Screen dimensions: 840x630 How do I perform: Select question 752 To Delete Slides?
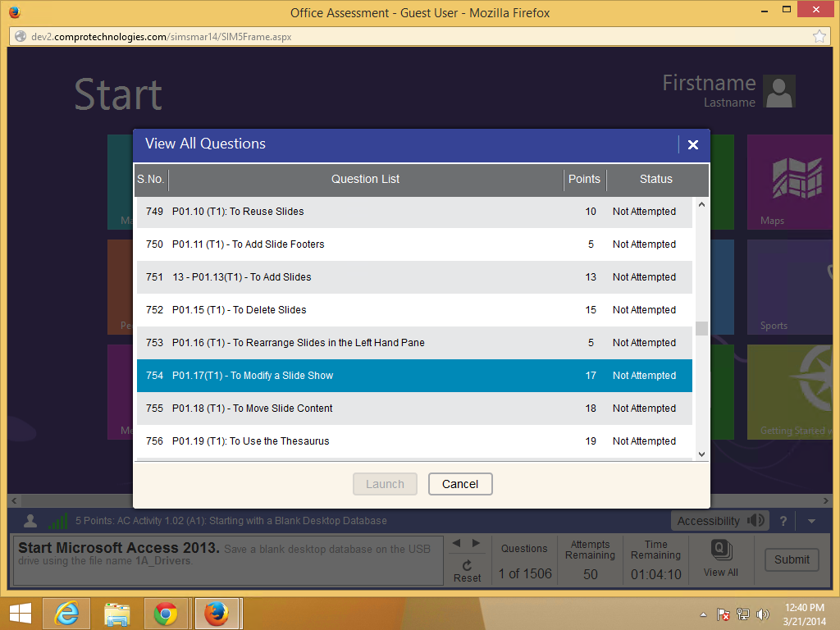click(x=414, y=309)
